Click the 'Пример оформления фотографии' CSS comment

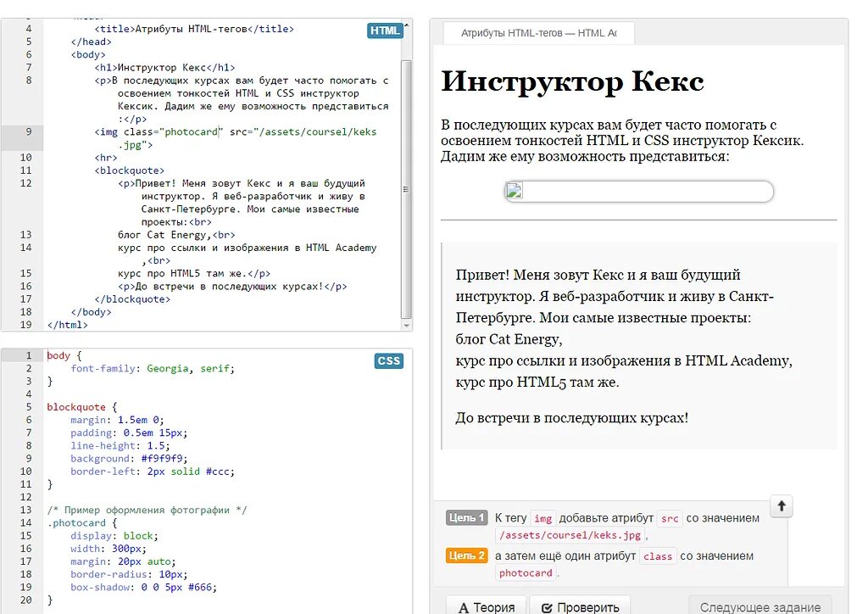click(x=147, y=510)
